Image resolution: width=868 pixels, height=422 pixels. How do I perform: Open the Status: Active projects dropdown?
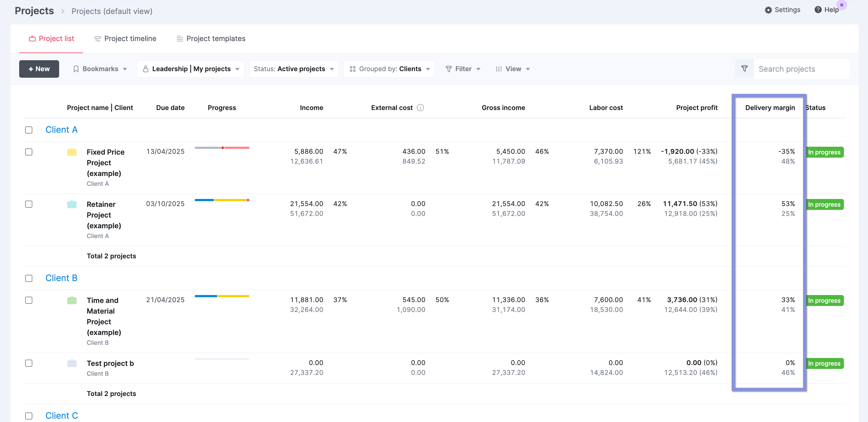tap(294, 69)
